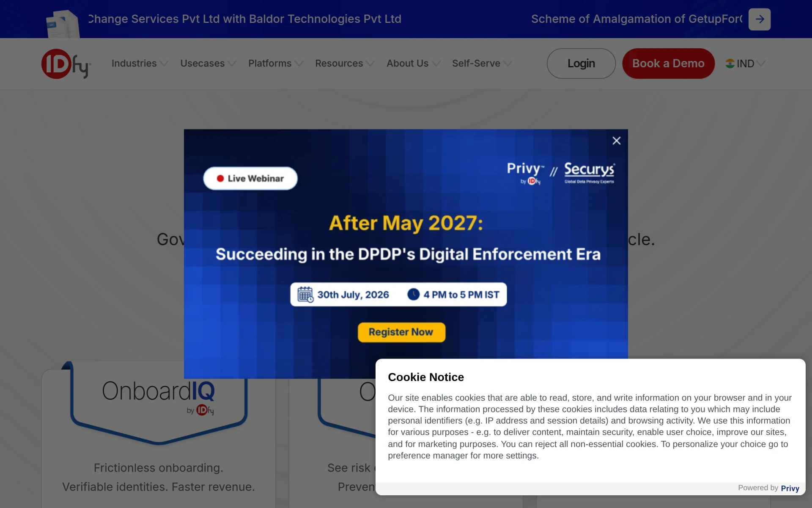Open the Industries nav item

[134, 63]
